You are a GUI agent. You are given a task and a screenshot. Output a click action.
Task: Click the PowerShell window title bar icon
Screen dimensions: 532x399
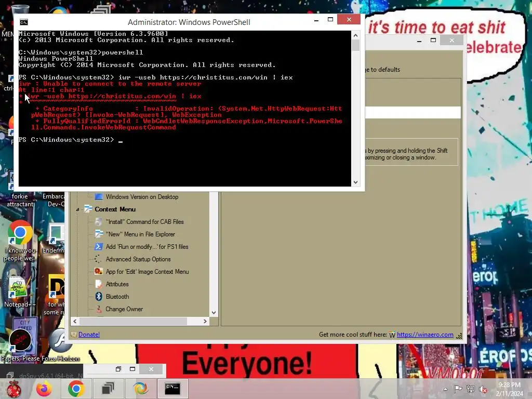pyautogui.click(x=24, y=22)
